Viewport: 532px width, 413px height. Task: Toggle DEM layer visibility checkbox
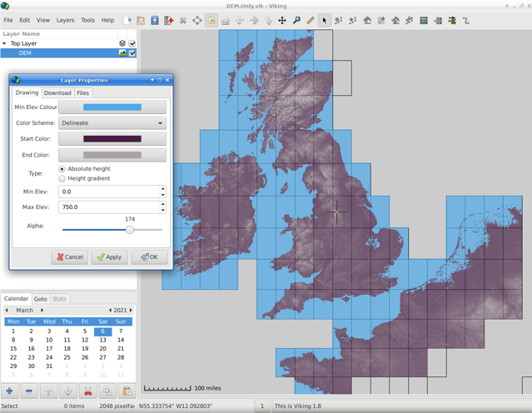tap(132, 53)
